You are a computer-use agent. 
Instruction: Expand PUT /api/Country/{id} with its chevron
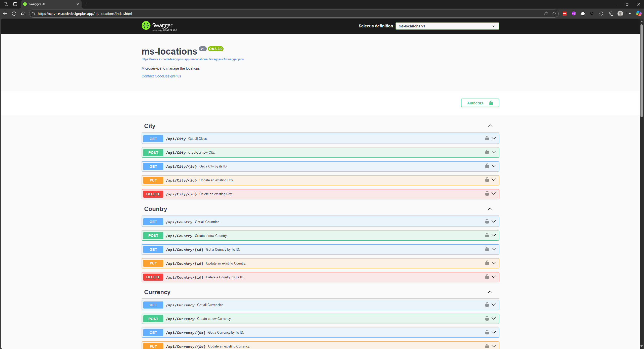click(x=493, y=263)
